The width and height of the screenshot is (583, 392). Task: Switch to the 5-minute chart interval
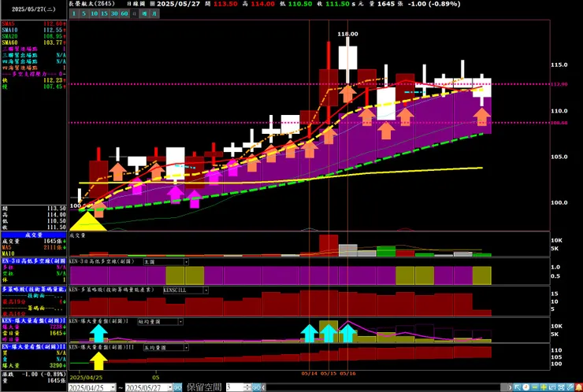[x=84, y=13]
